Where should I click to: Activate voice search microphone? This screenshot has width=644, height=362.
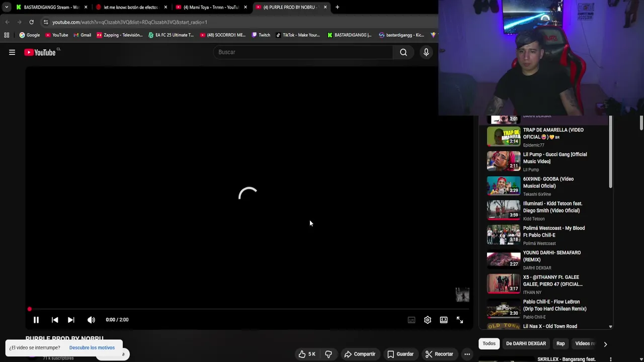[426, 52]
